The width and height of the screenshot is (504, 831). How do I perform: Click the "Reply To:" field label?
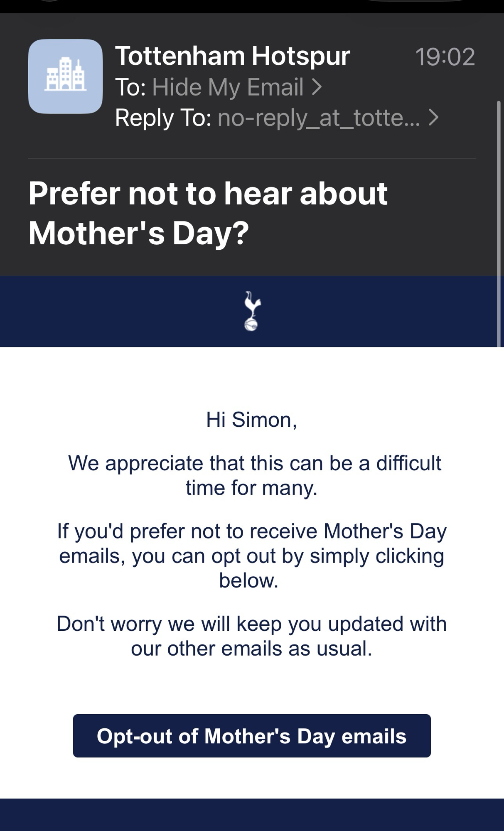[x=163, y=118]
